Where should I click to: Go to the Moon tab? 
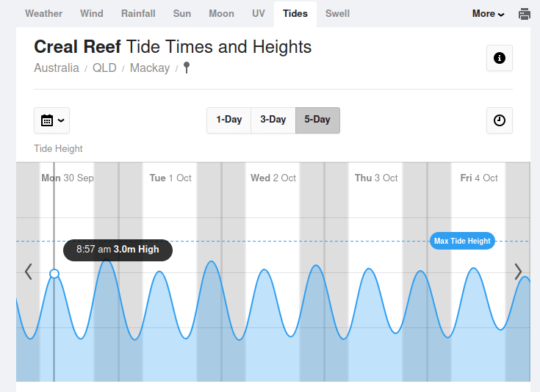point(221,13)
